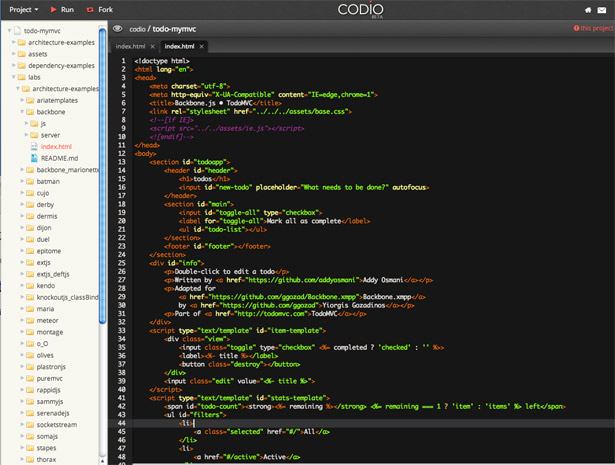The height and width of the screenshot is (465, 615).
Task: Go to the home icon
Action: (x=588, y=10)
